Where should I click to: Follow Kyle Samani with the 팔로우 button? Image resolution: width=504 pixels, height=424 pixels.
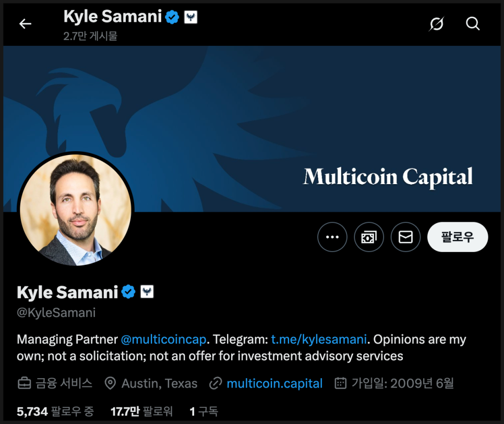(x=458, y=237)
